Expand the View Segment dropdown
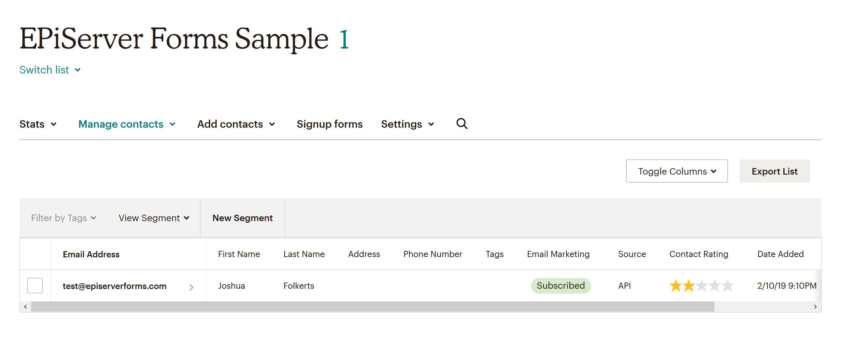 (x=154, y=218)
